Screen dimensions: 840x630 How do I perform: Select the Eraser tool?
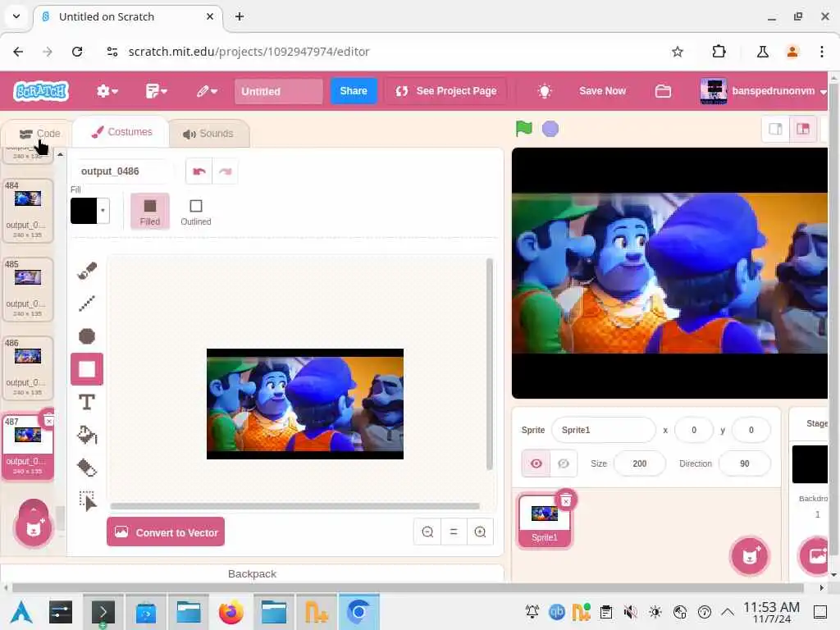coord(87,468)
